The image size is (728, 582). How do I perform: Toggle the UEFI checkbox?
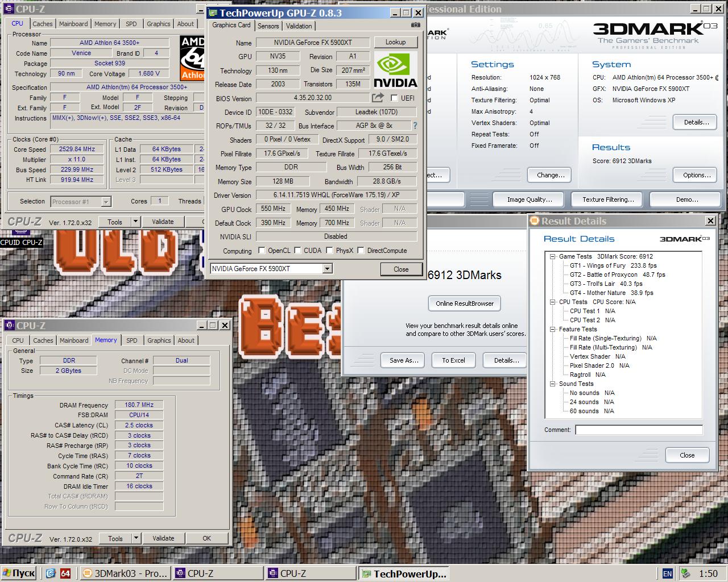[394, 98]
